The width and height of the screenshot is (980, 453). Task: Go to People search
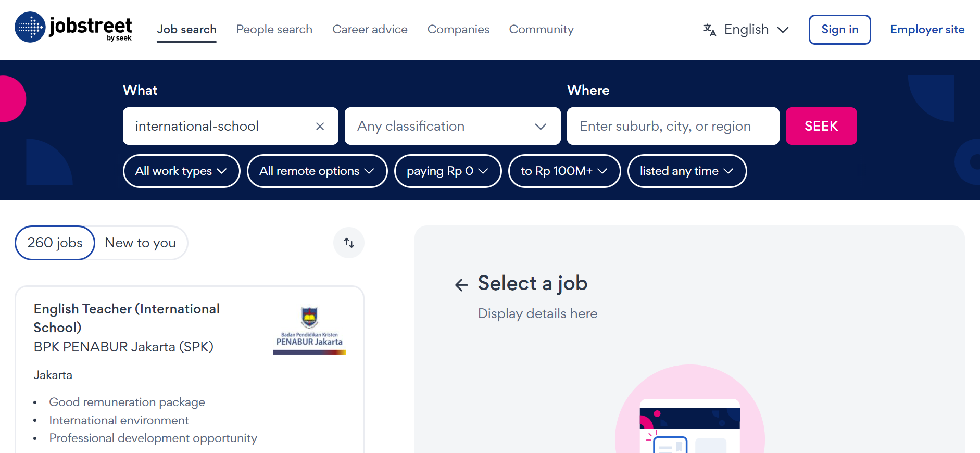point(274,30)
